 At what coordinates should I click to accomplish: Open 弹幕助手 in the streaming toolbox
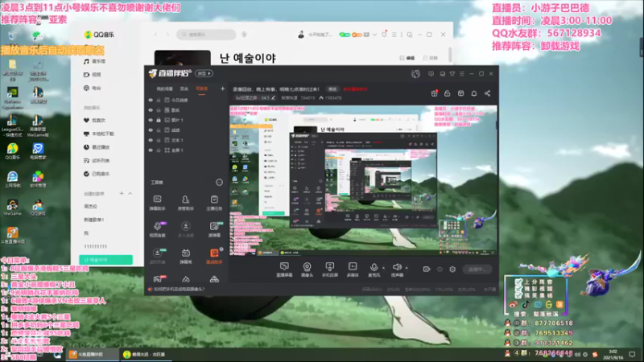(x=157, y=203)
